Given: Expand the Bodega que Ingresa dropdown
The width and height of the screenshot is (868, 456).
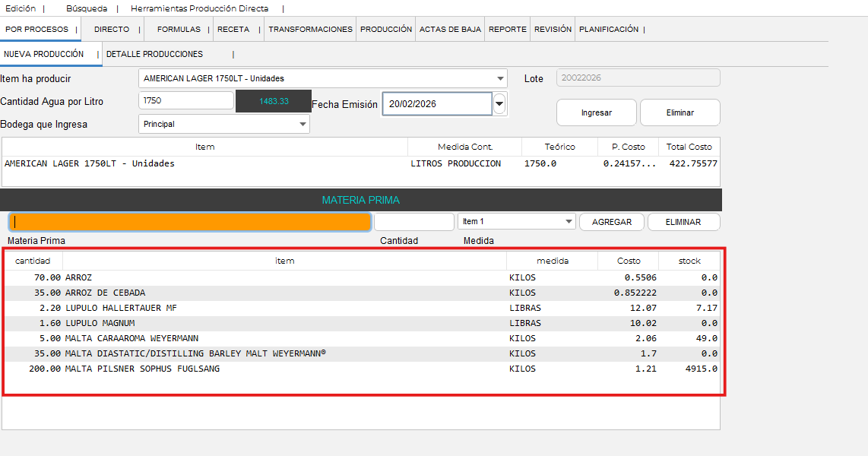Looking at the screenshot, I should tap(303, 124).
